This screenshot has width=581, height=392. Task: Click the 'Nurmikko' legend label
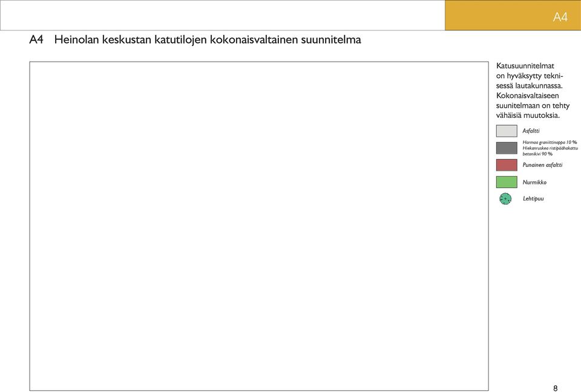pyautogui.click(x=534, y=182)
